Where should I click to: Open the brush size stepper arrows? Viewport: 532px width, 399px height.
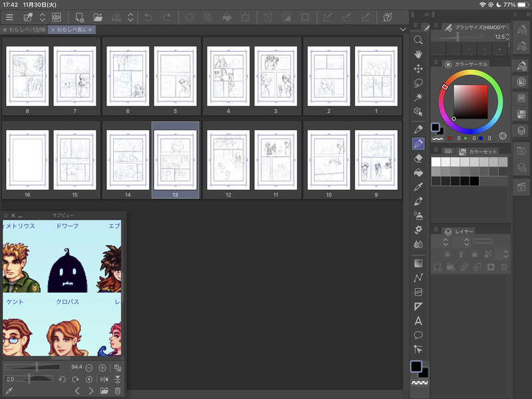click(x=507, y=37)
